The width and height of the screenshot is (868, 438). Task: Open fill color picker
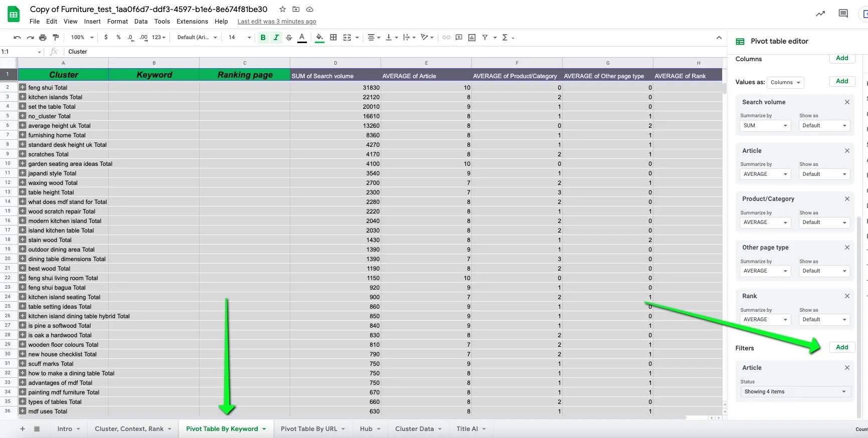[x=319, y=38]
